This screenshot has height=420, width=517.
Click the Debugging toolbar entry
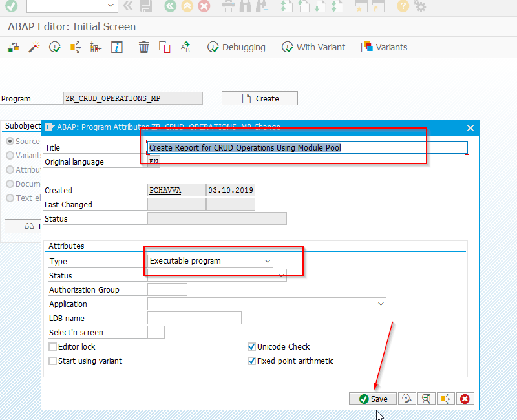[x=237, y=47]
